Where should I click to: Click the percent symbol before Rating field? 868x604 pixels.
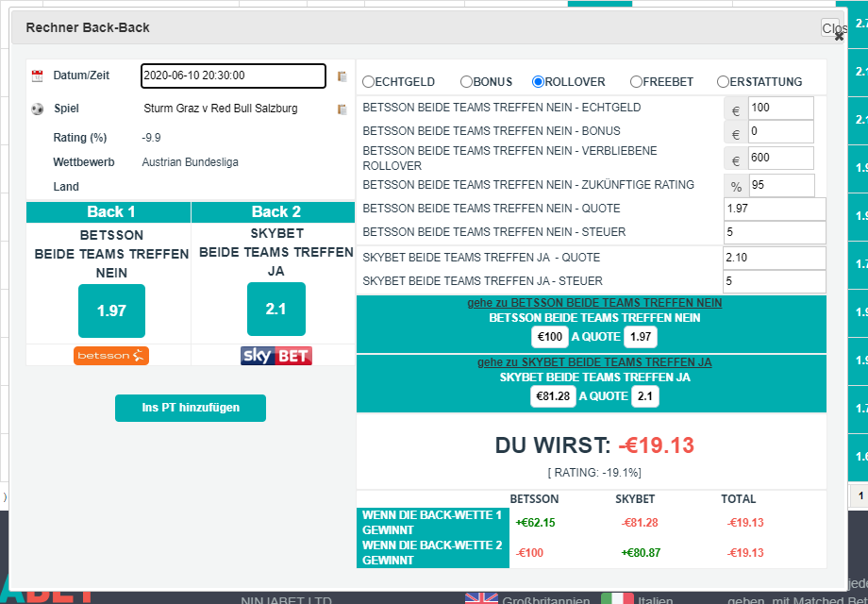736,187
